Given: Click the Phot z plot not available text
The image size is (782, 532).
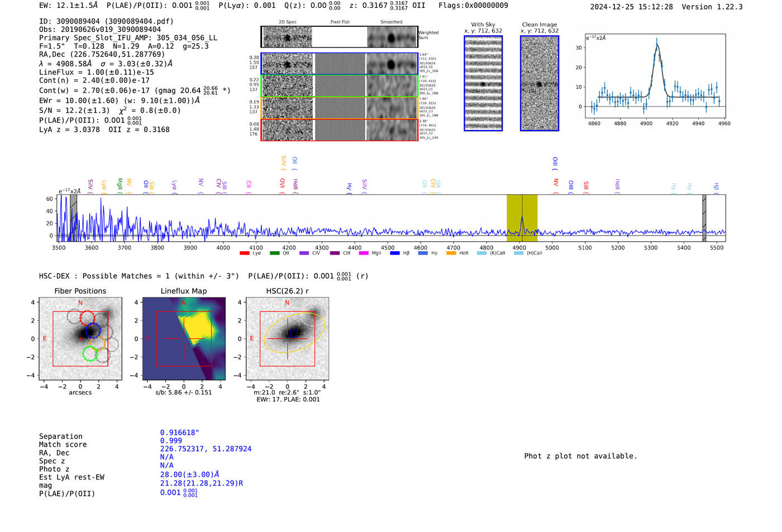Looking at the screenshot, I should [x=580, y=456].
